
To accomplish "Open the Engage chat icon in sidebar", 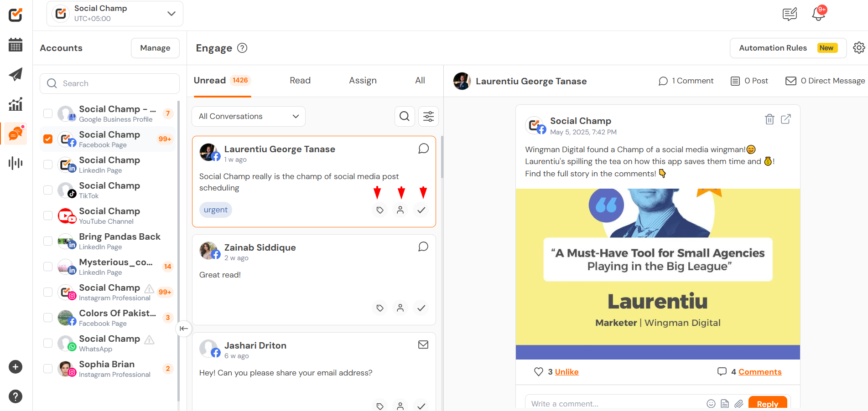I will (16, 133).
